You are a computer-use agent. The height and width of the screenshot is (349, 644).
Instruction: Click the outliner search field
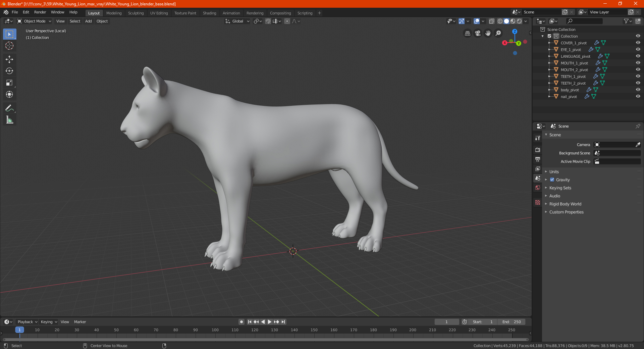[584, 21]
